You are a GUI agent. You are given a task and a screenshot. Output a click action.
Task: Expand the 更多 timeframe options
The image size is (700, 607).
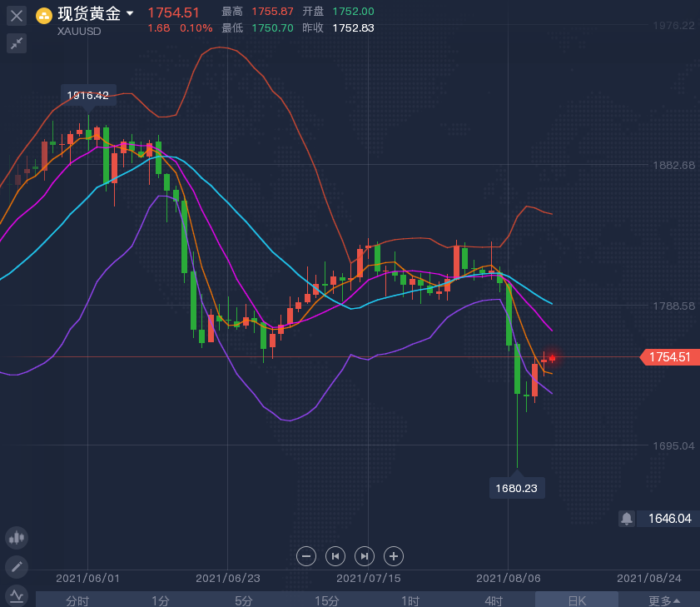pos(664,600)
